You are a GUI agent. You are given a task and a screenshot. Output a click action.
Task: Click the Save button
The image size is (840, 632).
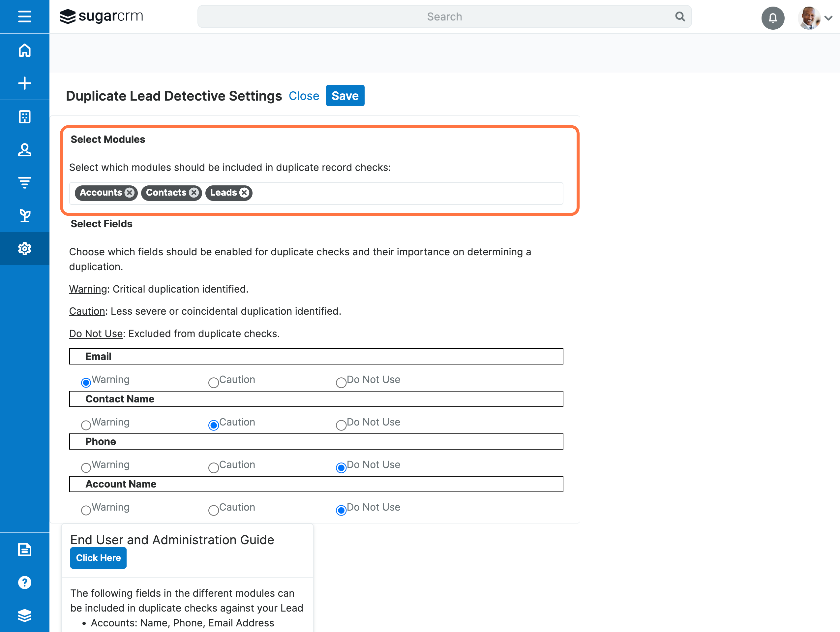tap(345, 96)
